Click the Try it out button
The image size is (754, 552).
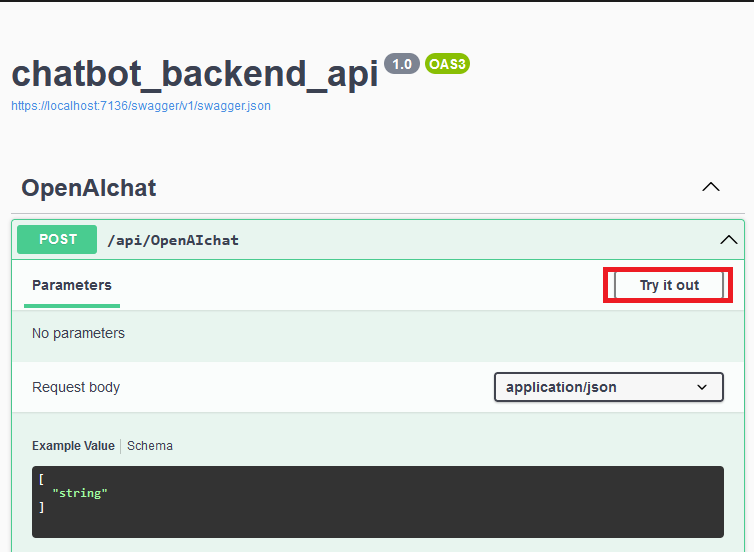pyautogui.click(x=669, y=285)
